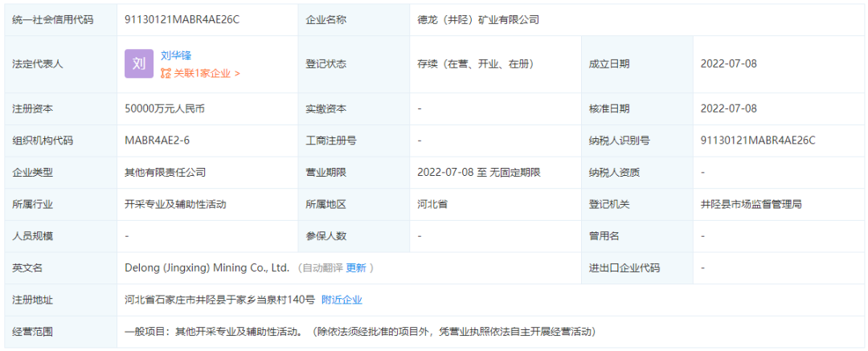Screen dimensions: 868x351
Task: Select registration authority 井陉县市场监督管理局
Action: click(751, 204)
